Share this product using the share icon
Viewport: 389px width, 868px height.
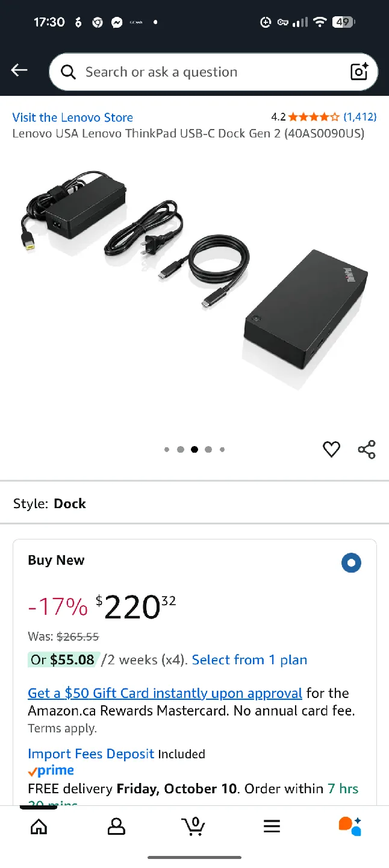click(366, 449)
